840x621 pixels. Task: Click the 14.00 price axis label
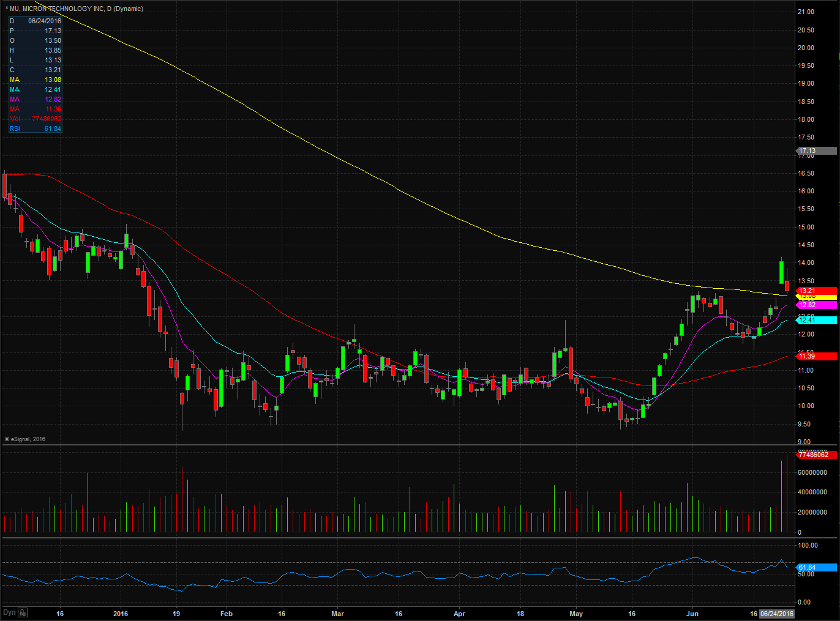point(806,262)
